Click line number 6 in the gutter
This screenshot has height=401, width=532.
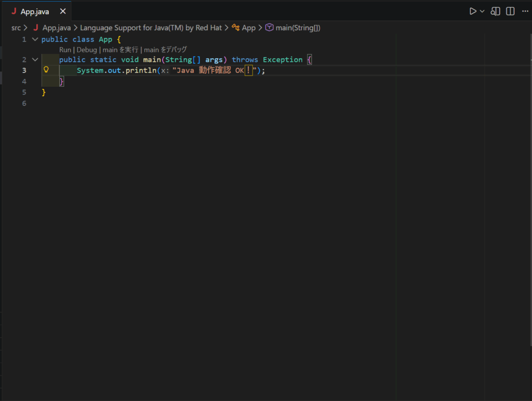pyautogui.click(x=24, y=103)
